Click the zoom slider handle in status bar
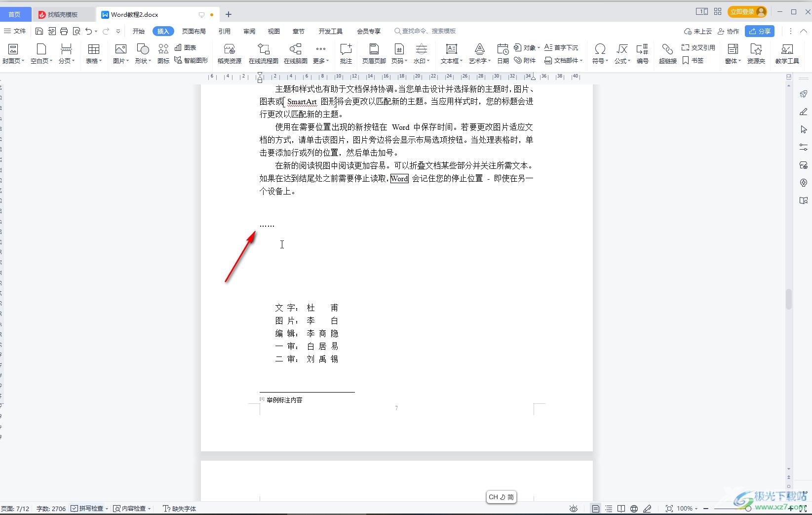Image resolution: width=812 pixels, height=515 pixels. pos(748,509)
